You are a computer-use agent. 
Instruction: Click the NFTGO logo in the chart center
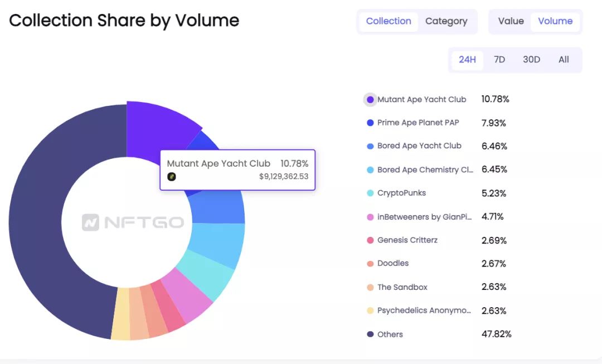[133, 223]
